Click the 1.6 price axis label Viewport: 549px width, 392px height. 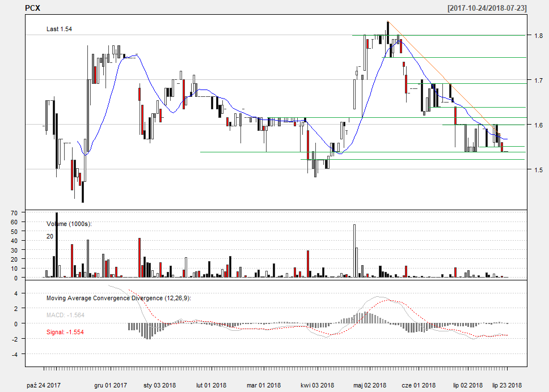tap(538, 125)
